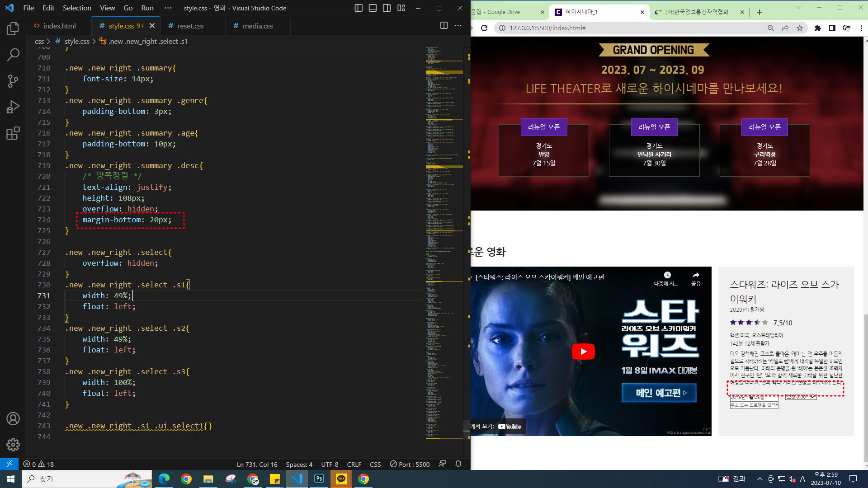Switch to the index.html editor tab

click(59, 26)
